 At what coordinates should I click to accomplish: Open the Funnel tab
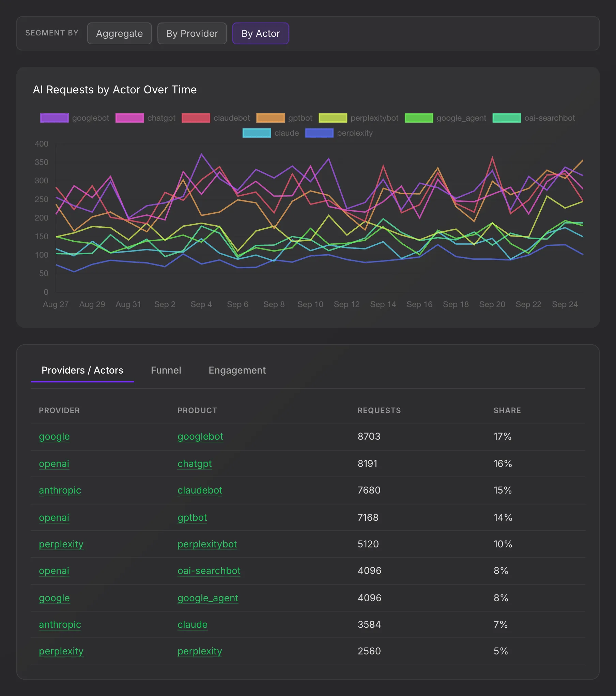click(166, 370)
